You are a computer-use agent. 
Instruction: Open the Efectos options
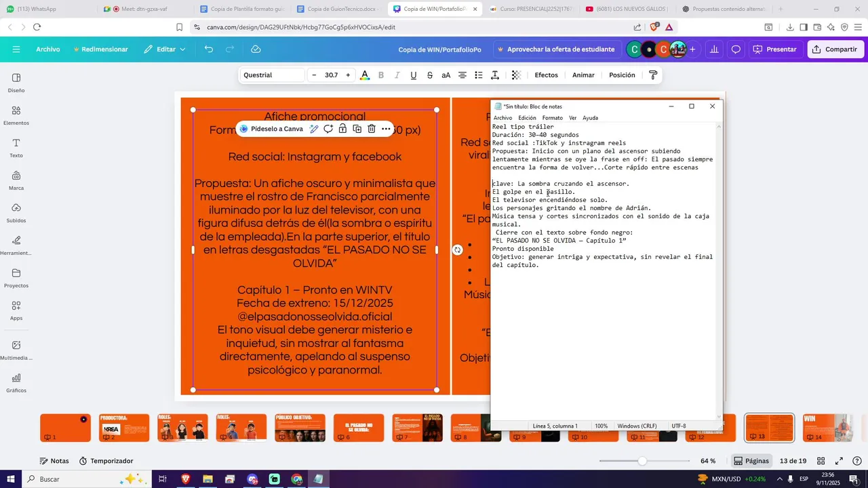click(x=546, y=75)
